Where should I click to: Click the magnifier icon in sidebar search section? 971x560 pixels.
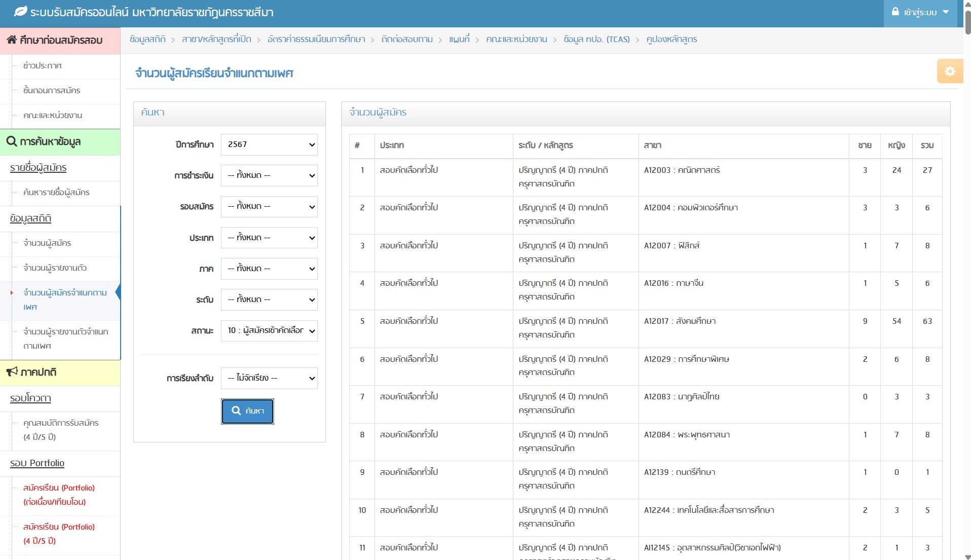[12, 141]
